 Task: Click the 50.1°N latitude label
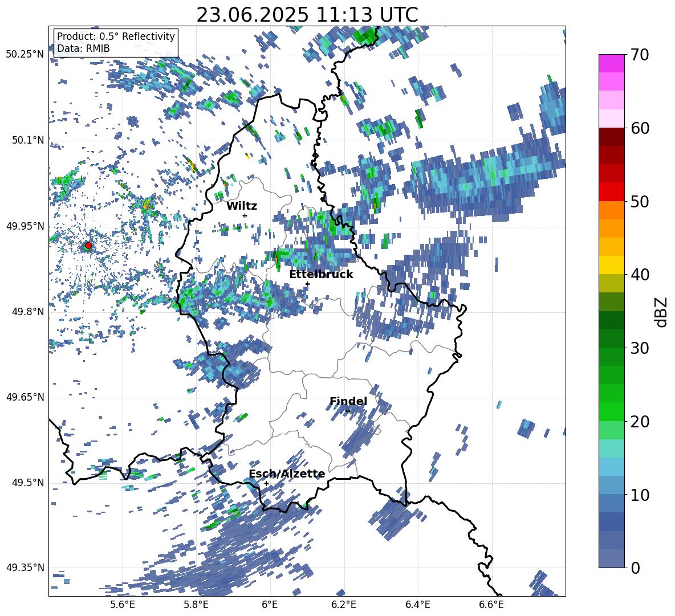(28, 140)
